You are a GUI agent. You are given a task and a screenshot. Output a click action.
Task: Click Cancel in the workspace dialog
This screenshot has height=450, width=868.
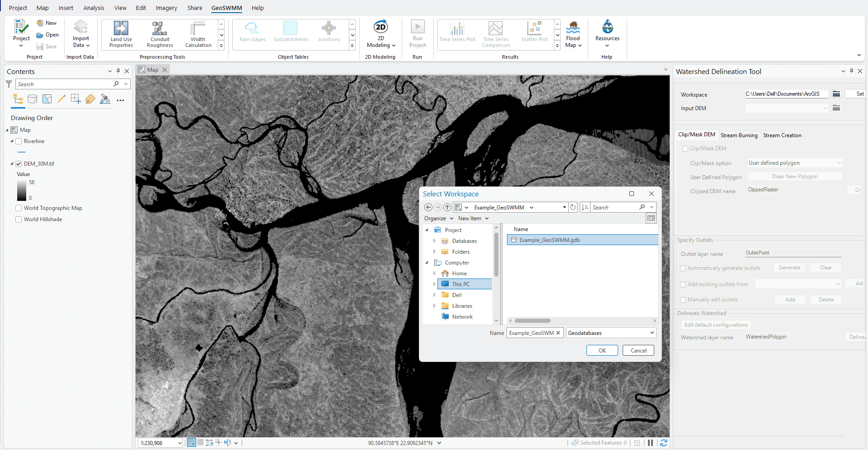pyautogui.click(x=638, y=351)
